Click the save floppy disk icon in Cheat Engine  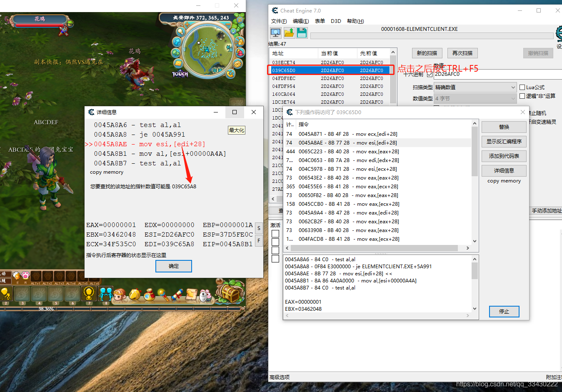click(302, 33)
